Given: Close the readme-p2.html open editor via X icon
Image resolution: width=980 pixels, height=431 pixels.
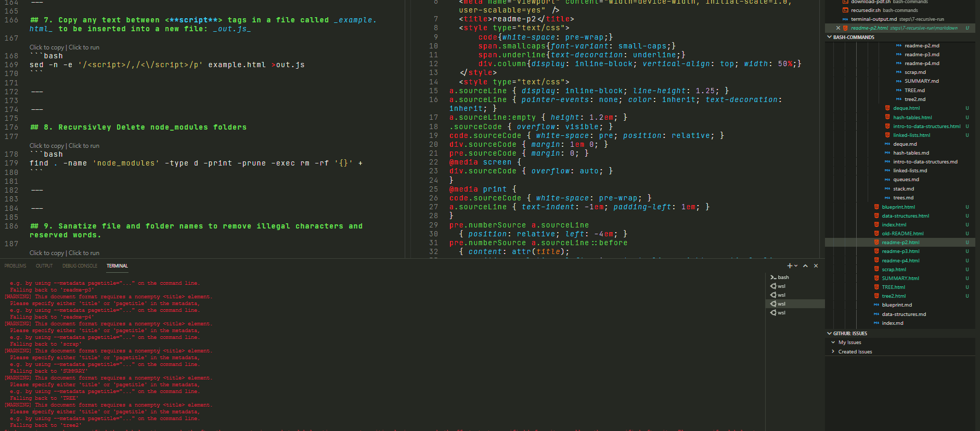Looking at the screenshot, I should click(838, 28).
